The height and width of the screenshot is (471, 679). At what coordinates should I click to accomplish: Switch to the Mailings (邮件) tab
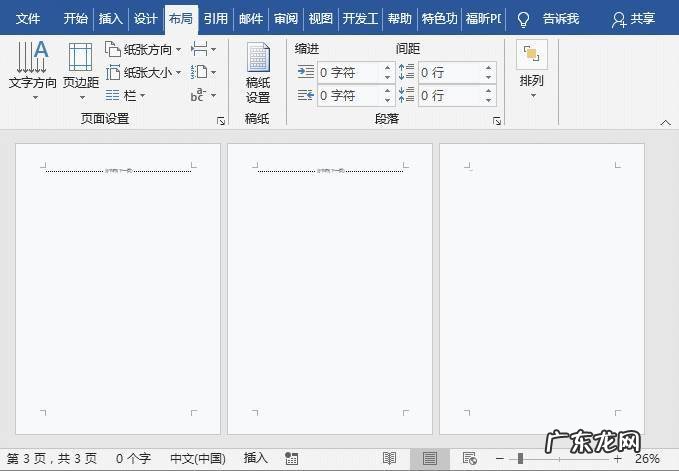(x=251, y=19)
